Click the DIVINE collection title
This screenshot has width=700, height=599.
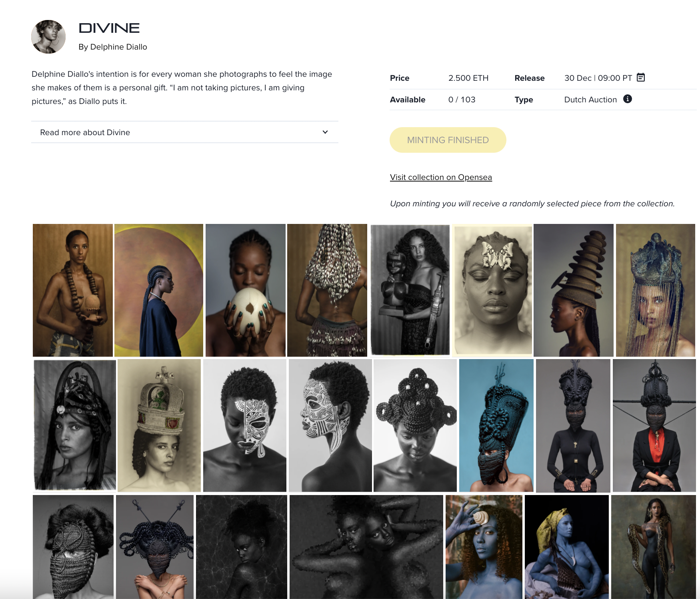tap(109, 28)
